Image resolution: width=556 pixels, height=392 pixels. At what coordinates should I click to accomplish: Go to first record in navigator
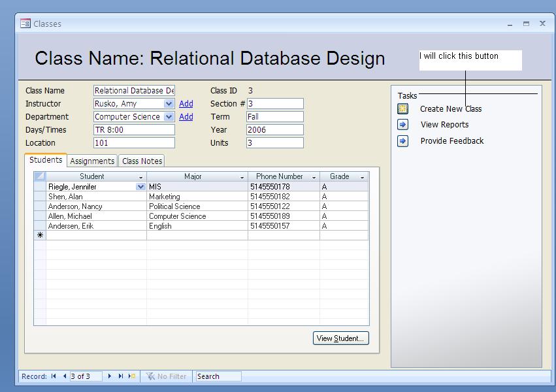tap(54, 376)
